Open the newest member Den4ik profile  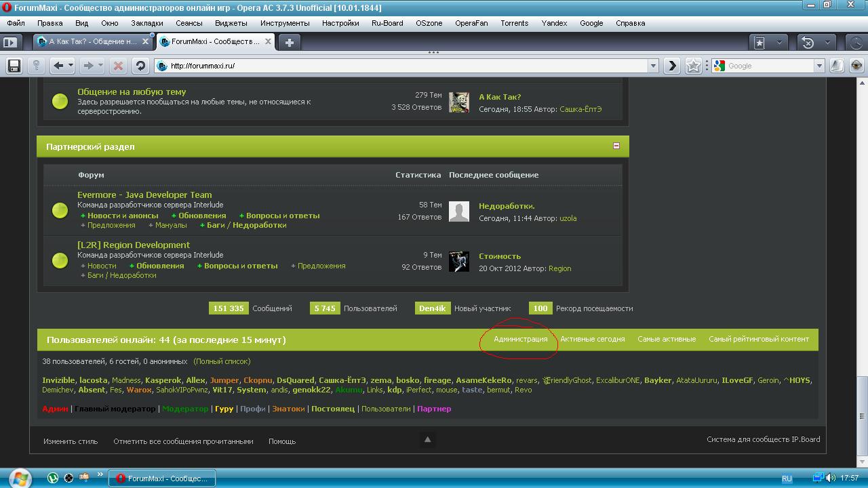coord(433,308)
